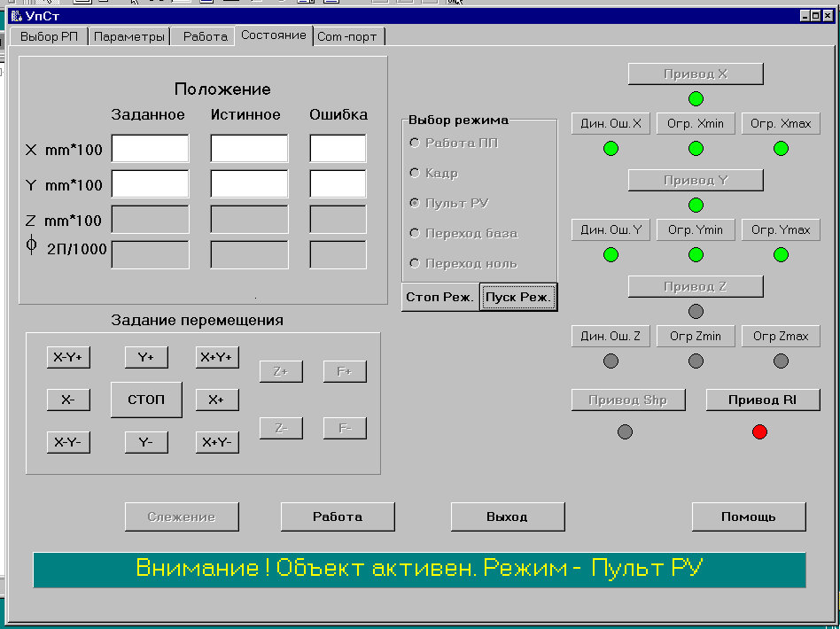
Task: Click the X- move button
Action: click(x=68, y=400)
